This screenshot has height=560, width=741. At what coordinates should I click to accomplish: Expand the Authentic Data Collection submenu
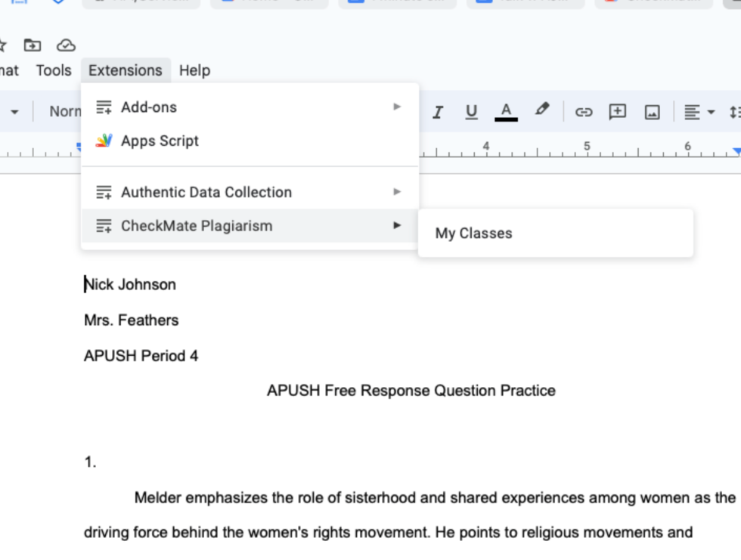pos(206,192)
